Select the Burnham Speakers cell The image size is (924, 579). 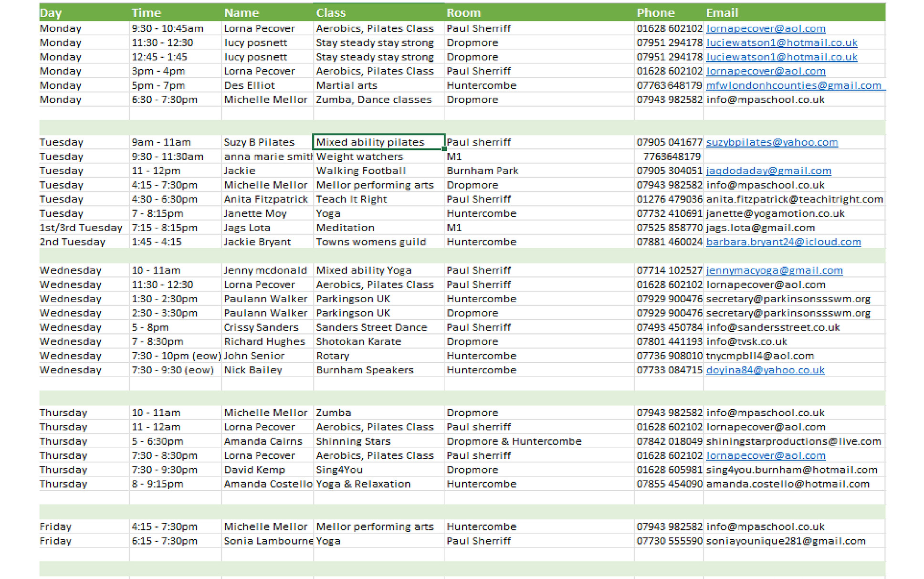pyautogui.click(x=379, y=370)
